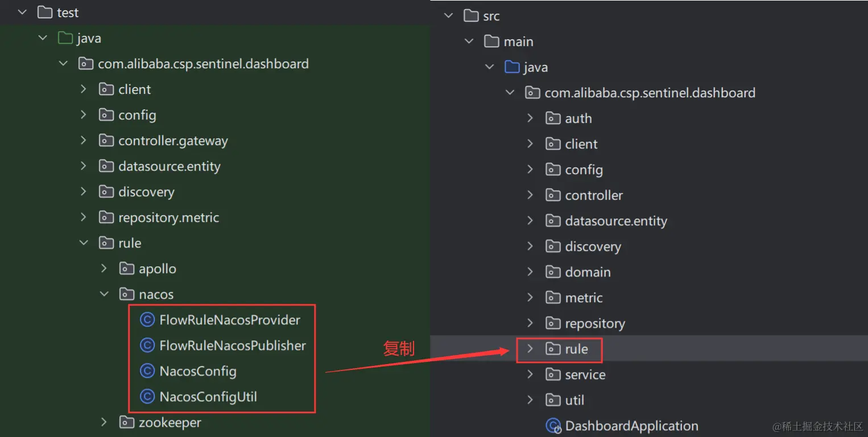Image resolution: width=868 pixels, height=437 pixels.
Task: Collapse the rule package chevron in test tree
Action: pyautogui.click(x=84, y=243)
